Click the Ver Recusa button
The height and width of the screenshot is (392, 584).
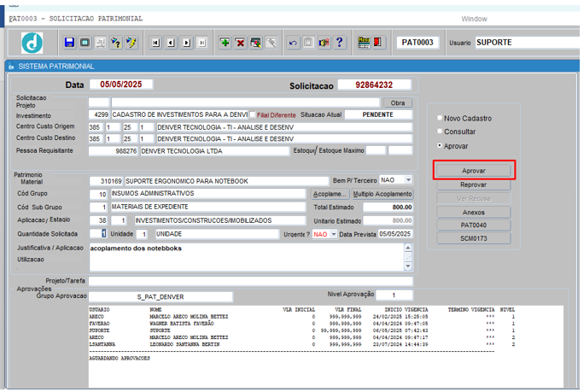pyautogui.click(x=473, y=199)
